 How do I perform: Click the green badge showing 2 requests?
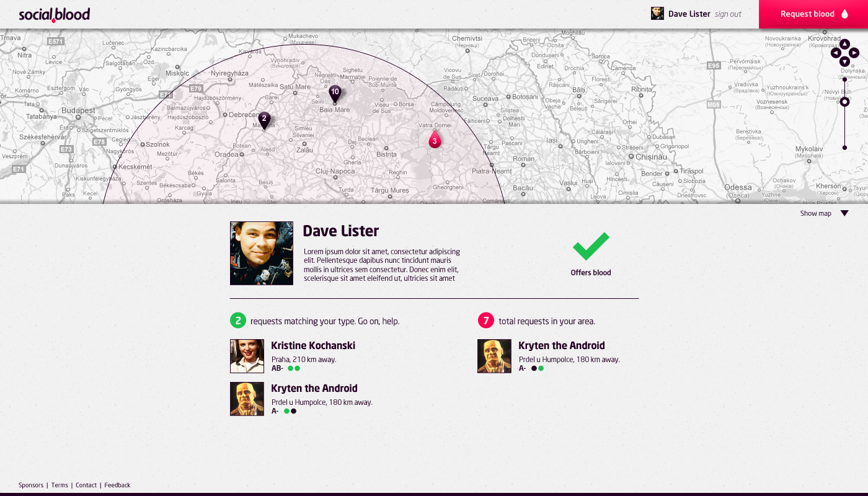click(x=238, y=321)
